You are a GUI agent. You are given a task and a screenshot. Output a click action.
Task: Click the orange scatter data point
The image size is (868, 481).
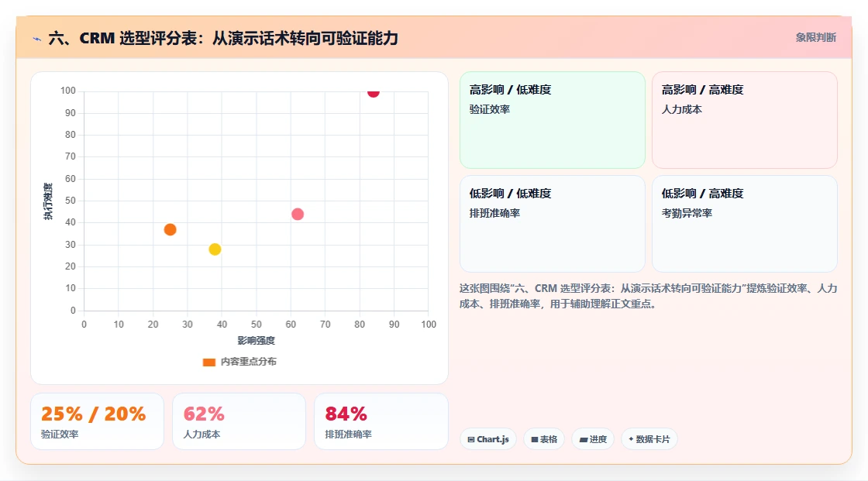pos(170,229)
